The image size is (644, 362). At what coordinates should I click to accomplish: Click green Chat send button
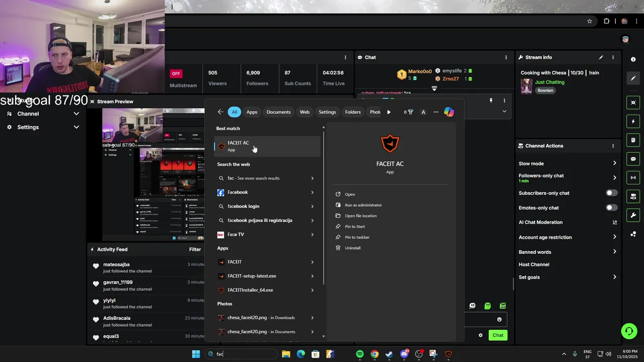498,335
